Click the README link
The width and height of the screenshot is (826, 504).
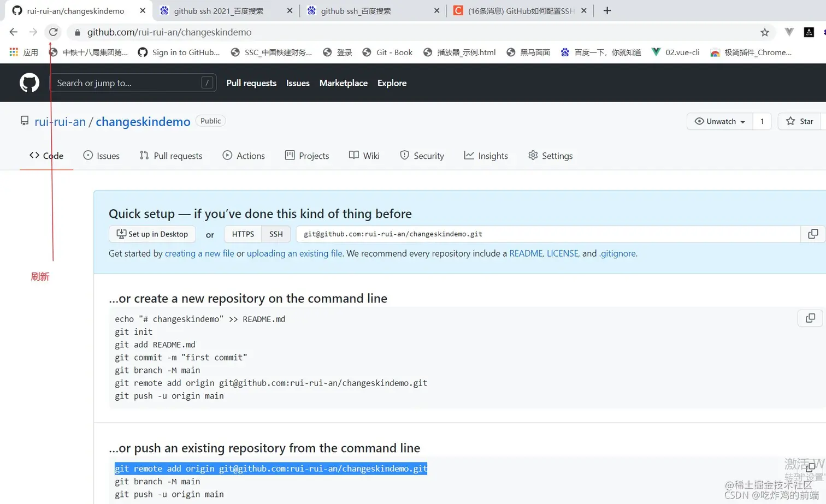[x=526, y=253]
